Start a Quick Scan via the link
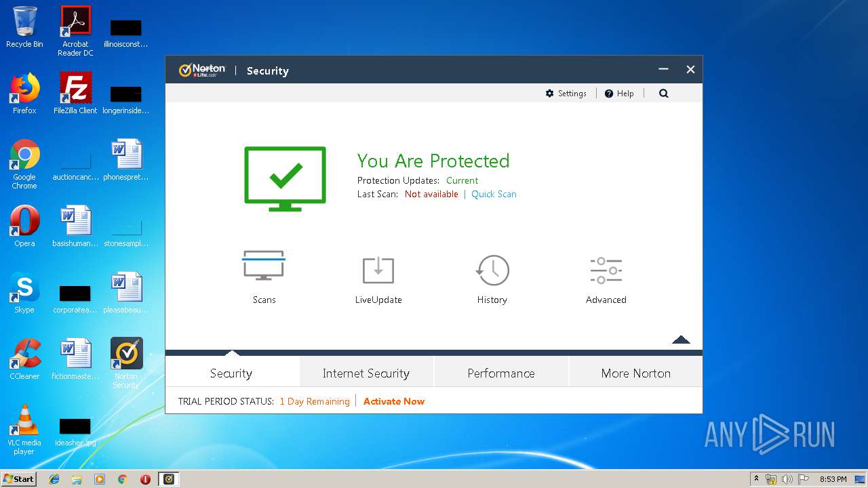 tap(494, 194)
